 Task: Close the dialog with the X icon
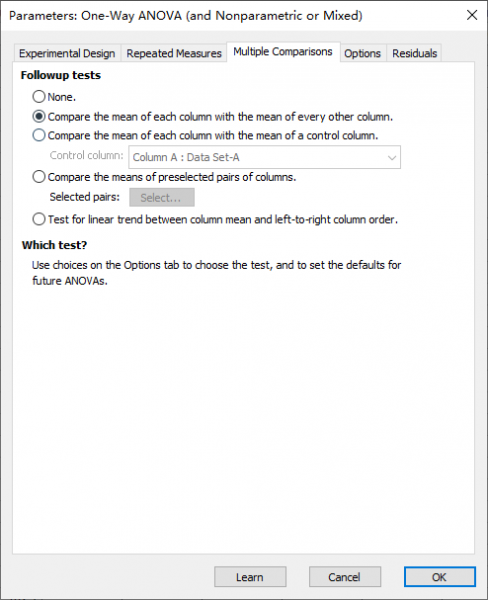472,15
